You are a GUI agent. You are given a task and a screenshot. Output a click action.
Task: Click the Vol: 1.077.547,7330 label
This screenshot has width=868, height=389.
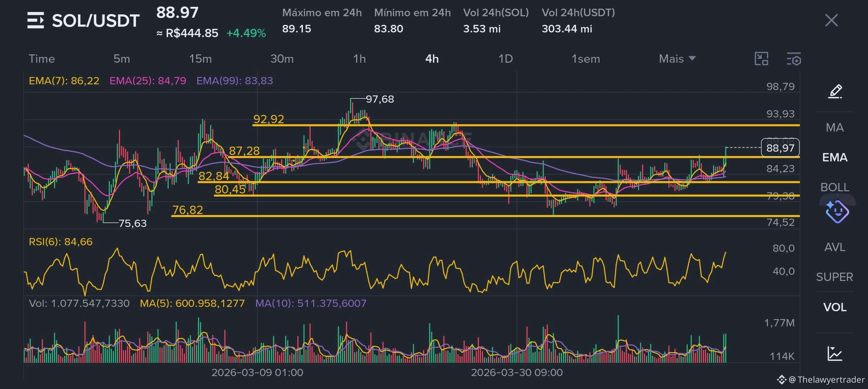79,303
